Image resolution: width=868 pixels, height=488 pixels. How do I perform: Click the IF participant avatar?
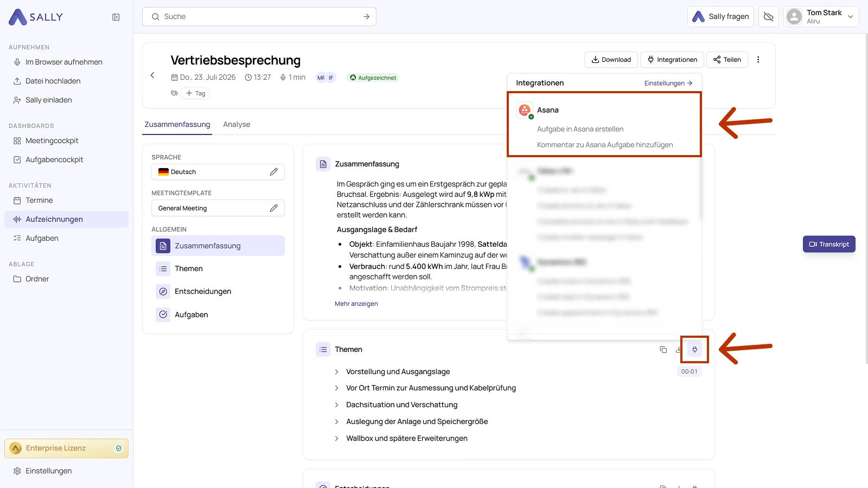click(331, 78)
